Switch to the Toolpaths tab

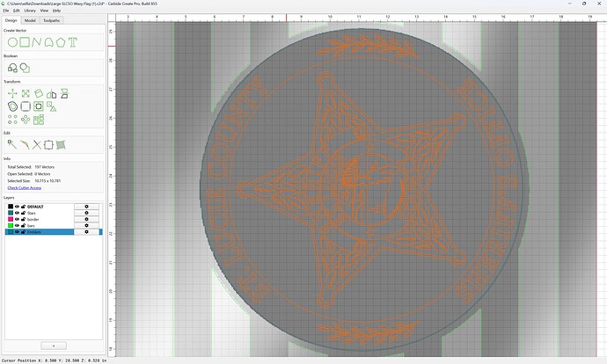click(x=52, y=20)
